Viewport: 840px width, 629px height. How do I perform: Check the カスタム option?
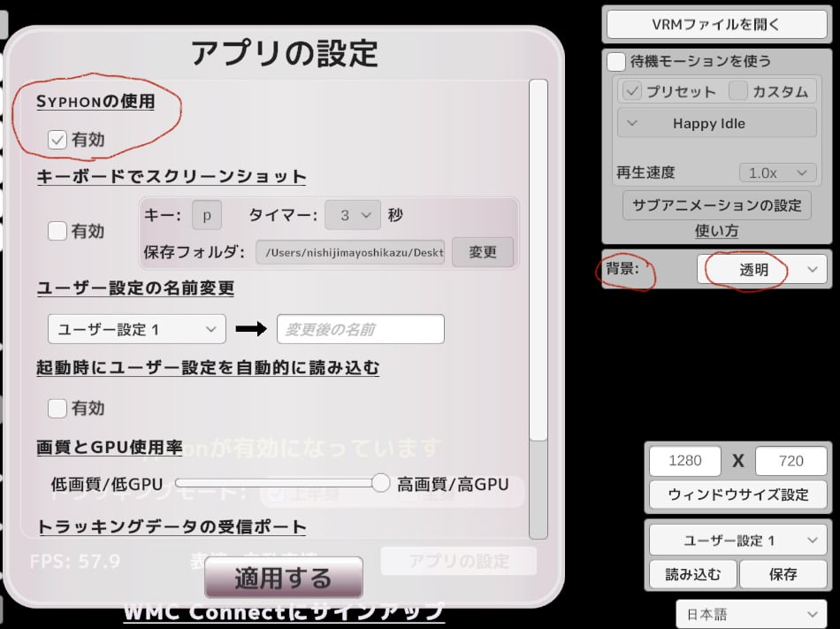(x=738, y=91)
